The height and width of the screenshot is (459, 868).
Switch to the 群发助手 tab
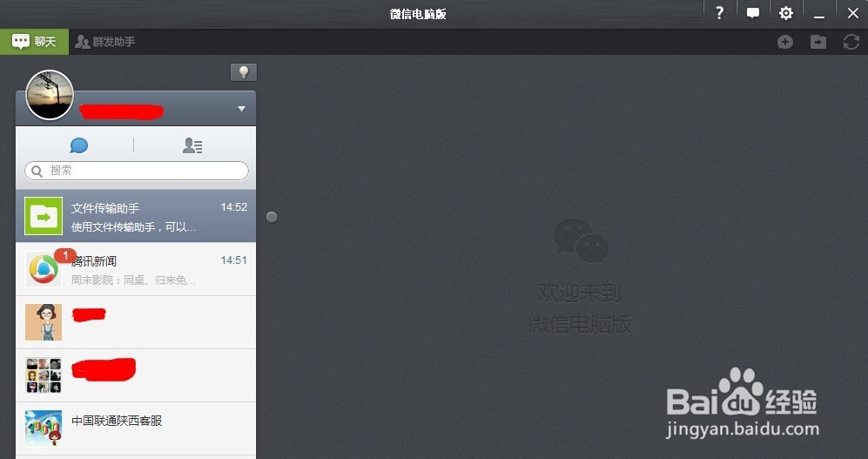coord(105,42)
